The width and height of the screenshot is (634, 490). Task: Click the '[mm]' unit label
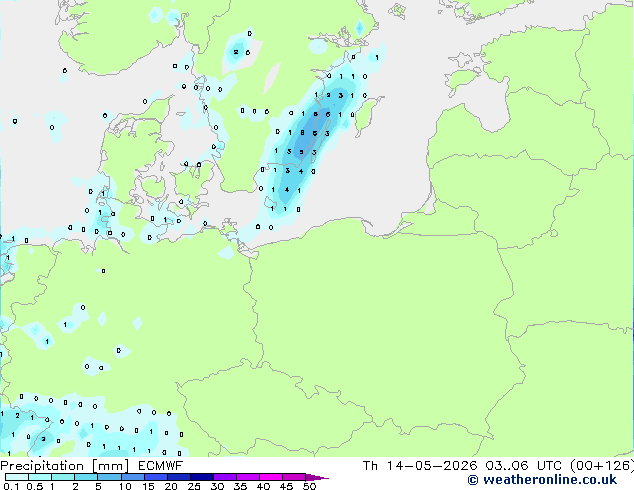click(111, 466)
